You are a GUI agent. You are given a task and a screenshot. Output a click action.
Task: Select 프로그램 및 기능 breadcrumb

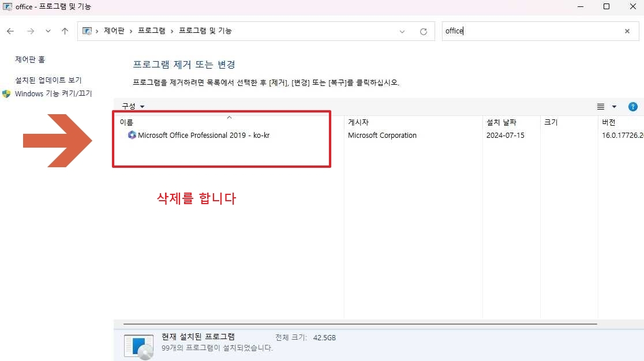click(205, 31)
